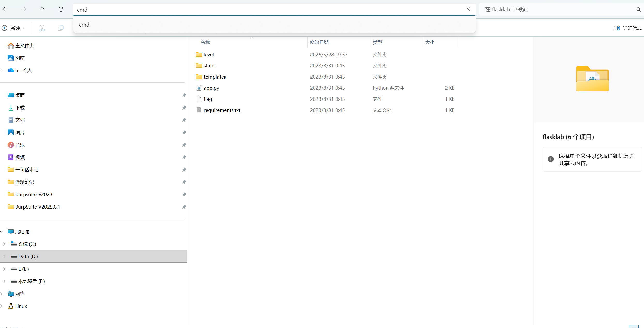Expand the Linux tree entry
This screenshot has height=328, width=644.
pos(2,306)
